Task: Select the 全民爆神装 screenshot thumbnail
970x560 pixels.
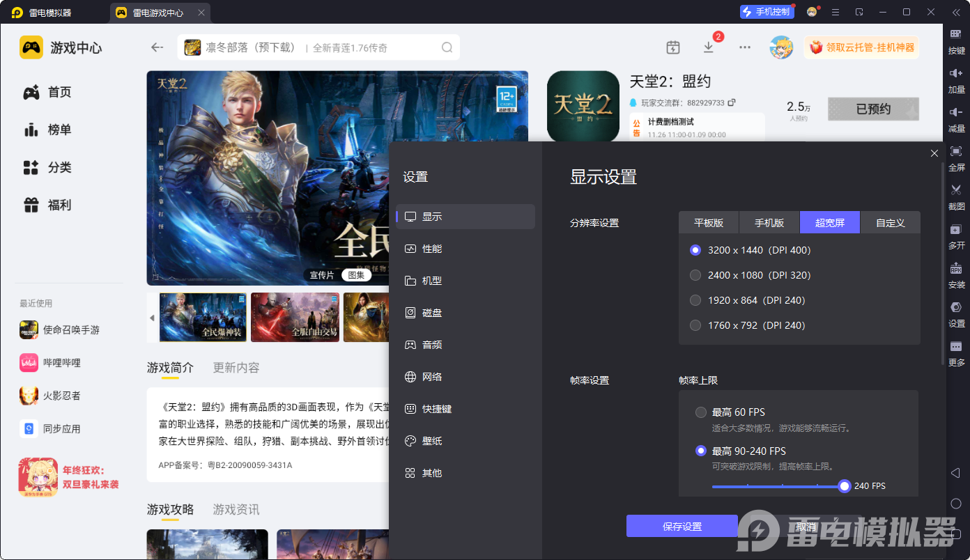Action: (x=203, y=318)
